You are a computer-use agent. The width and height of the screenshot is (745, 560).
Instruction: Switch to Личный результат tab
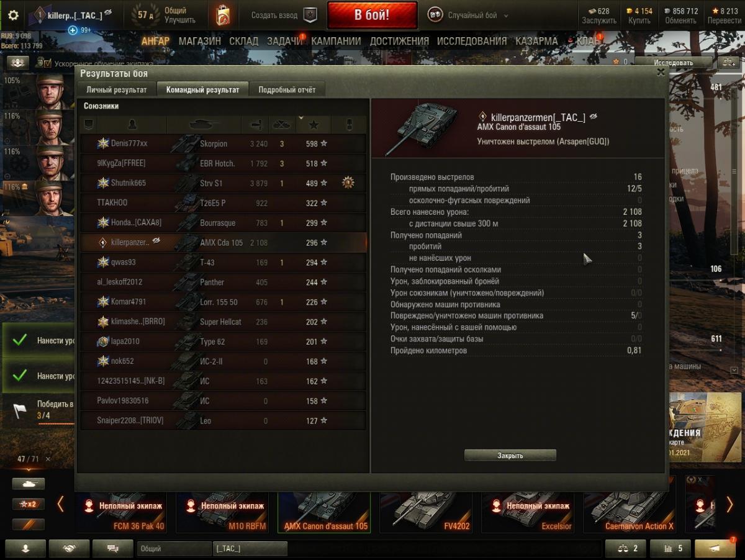pyautogui.click(x=117, y=89)
